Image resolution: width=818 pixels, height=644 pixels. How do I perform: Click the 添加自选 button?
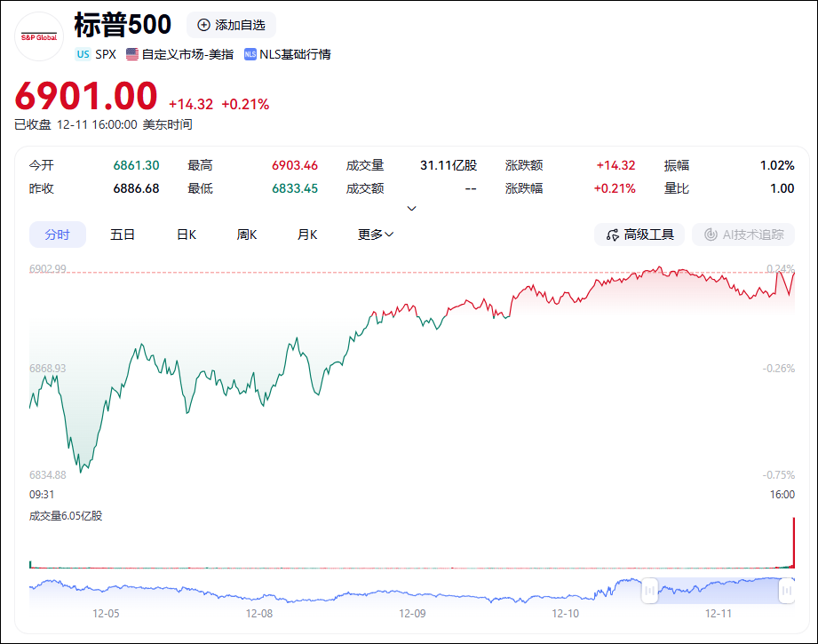(231, 25)
